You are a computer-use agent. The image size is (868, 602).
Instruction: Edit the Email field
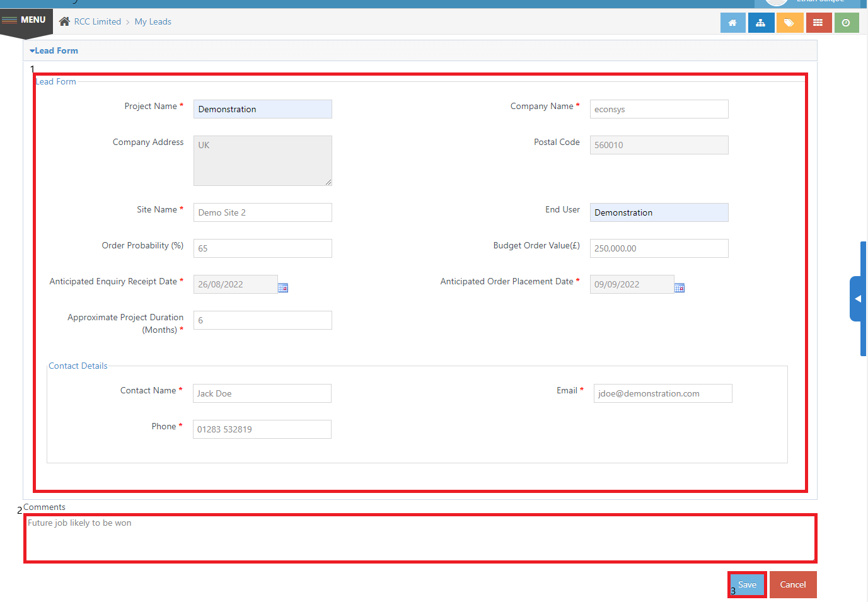coord(663,393)
